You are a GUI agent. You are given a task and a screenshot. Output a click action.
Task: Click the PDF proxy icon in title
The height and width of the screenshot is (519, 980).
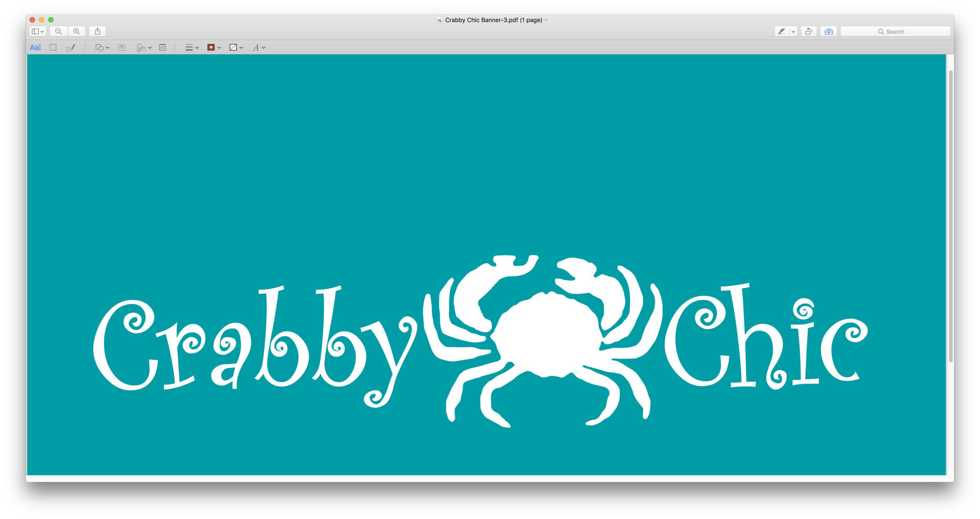(x=439, y=20)
